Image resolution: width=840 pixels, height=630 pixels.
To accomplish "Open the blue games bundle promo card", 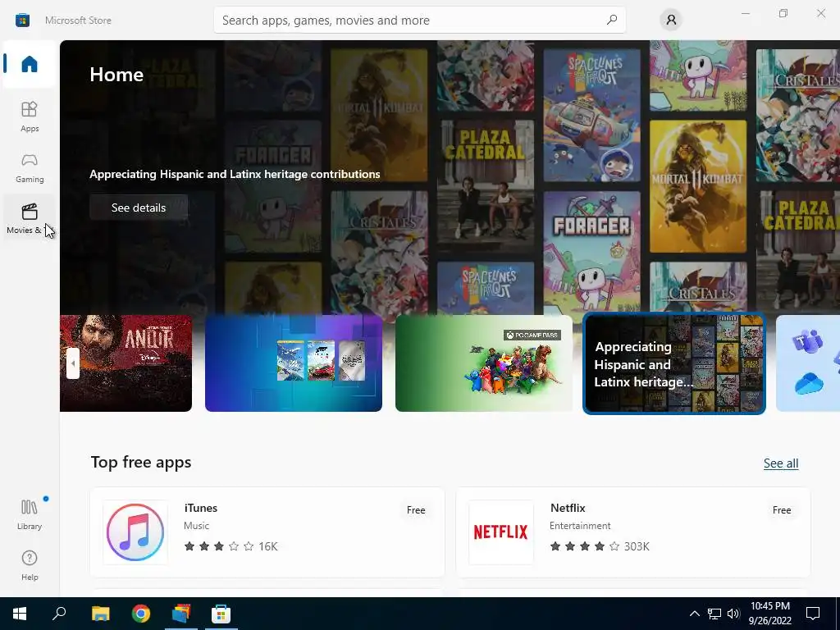I will click(294, 363).
